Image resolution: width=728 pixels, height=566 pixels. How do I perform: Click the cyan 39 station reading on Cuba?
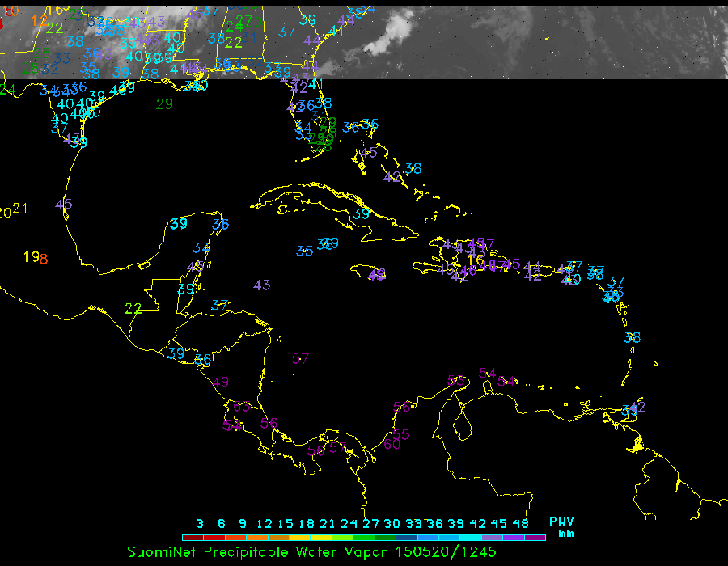point(362,213)
